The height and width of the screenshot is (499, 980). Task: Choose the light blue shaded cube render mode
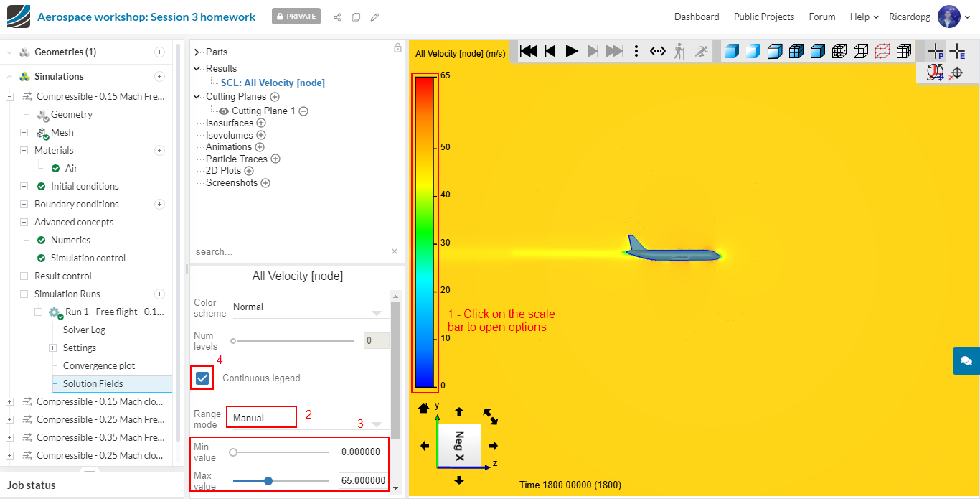tap(753, 51)
